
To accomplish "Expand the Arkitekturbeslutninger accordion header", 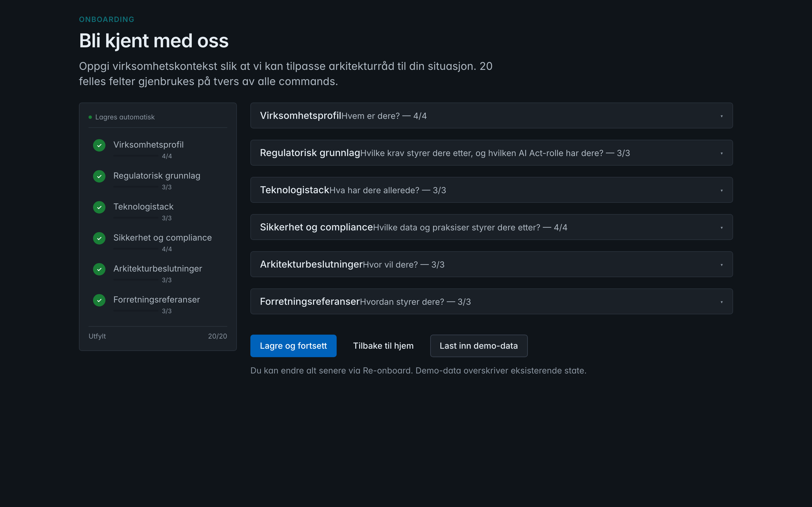I will click(491, 264).
